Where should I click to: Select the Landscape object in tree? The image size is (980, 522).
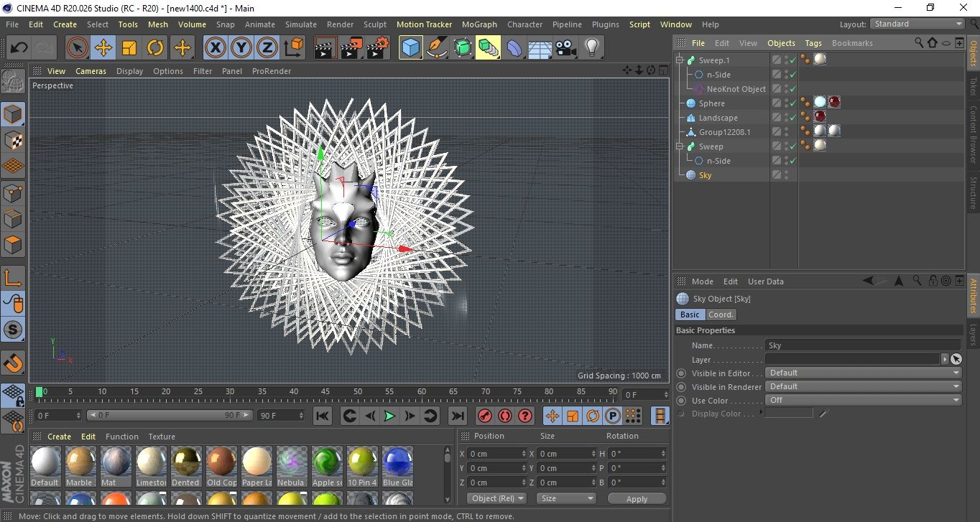click(718, 118)
